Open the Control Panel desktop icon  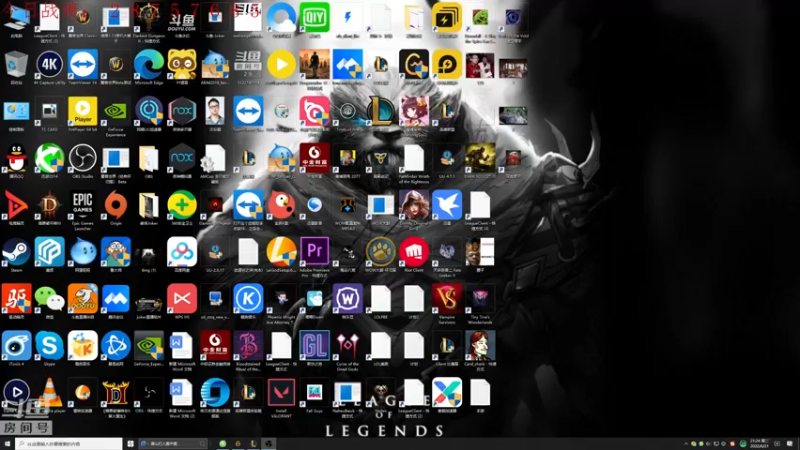[16, 111]
